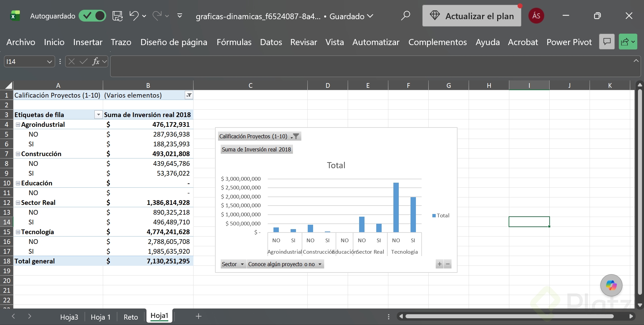Image resolution: width=644 pixels, height=325 pixels.
Task: Collapse the Tecnología row group
Action: (18, 232)
